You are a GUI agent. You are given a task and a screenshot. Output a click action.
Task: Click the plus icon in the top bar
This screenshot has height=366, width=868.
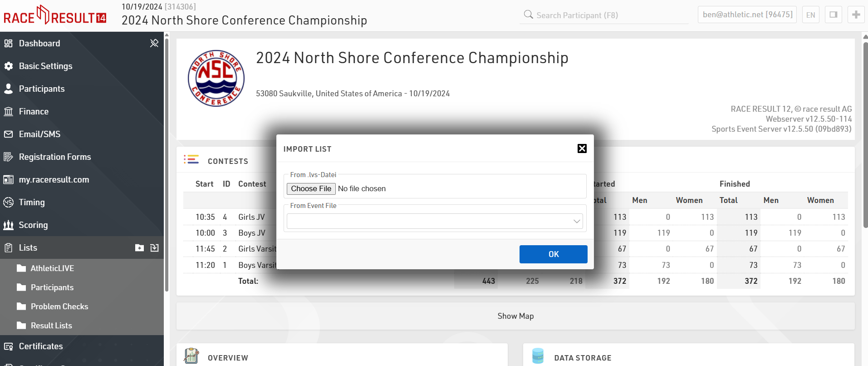point(856,15)
